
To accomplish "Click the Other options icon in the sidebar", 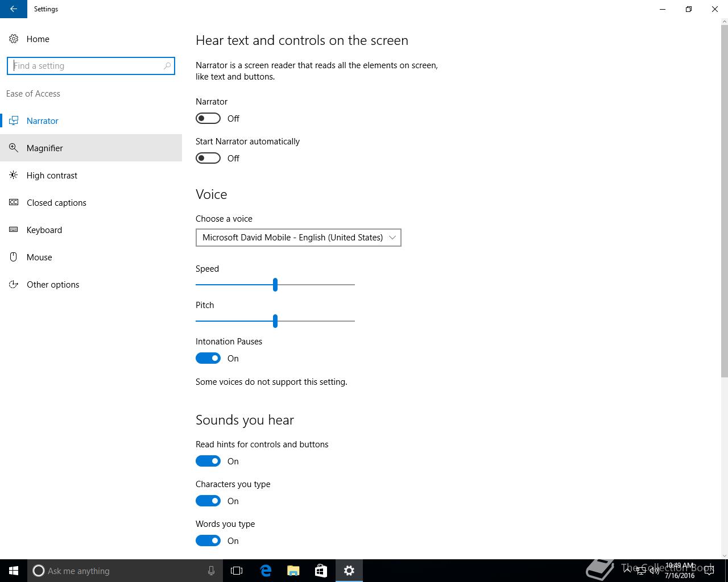I will 14,284.
